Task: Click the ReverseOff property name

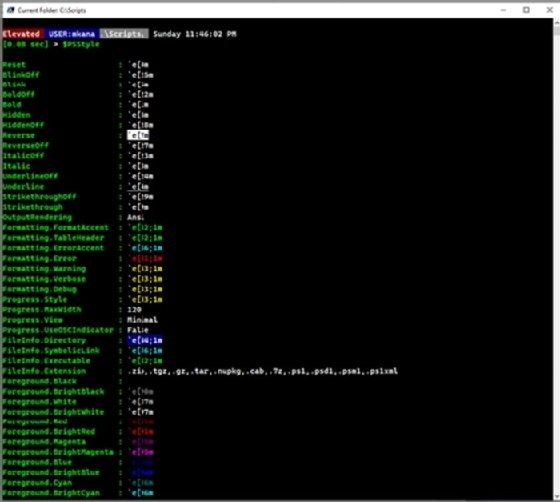Action: (x=25, y=146)
